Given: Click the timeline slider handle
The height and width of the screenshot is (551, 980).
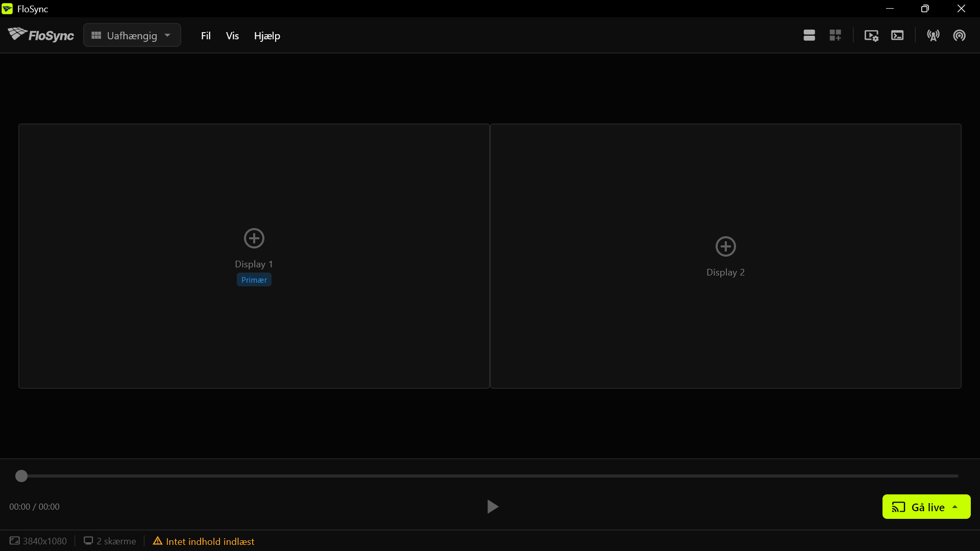Looking at the screenshot, I should tap(21, 476).
